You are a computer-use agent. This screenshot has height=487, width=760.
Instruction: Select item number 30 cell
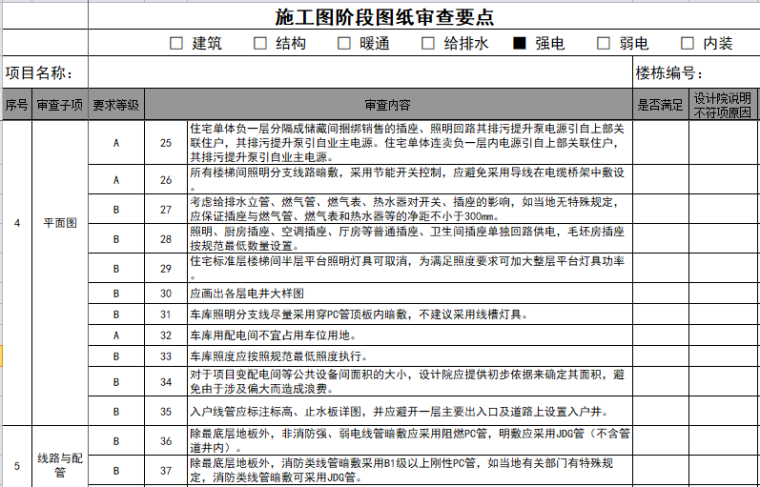coord(166,294)
